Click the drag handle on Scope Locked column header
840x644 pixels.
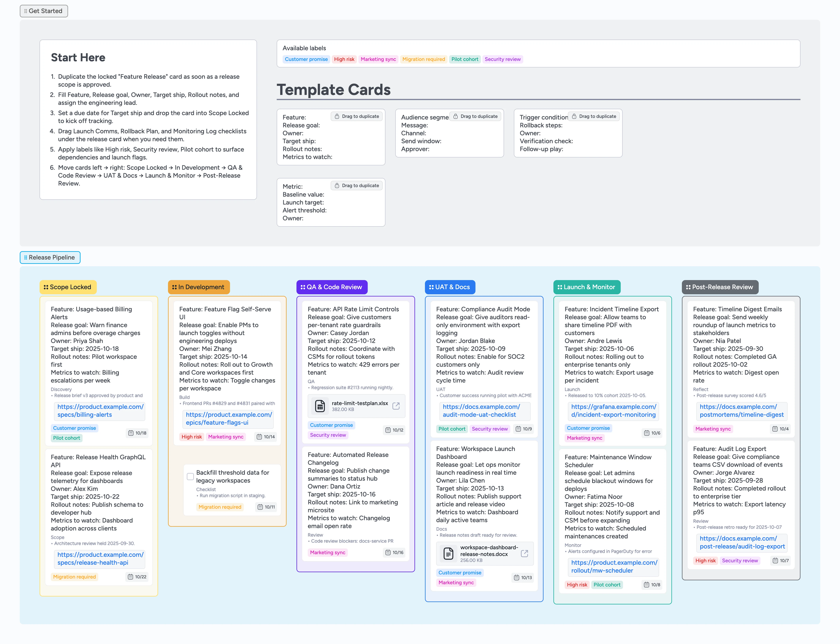pos(46,287)
